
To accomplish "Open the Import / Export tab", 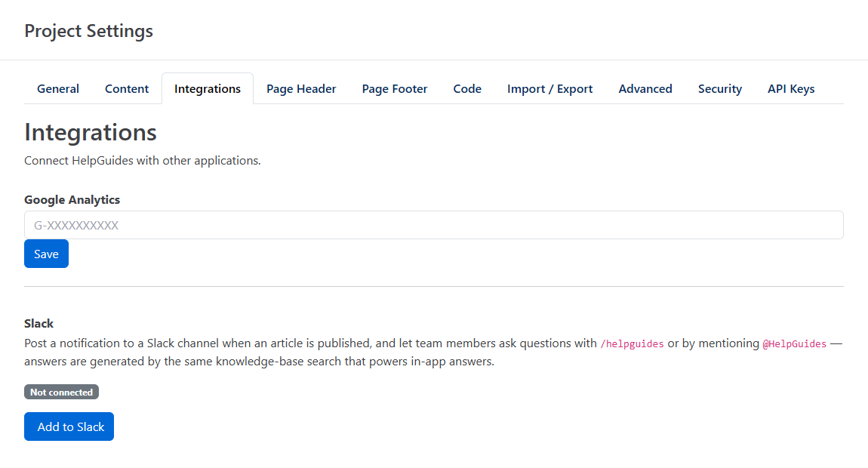I will coord(549,88).
